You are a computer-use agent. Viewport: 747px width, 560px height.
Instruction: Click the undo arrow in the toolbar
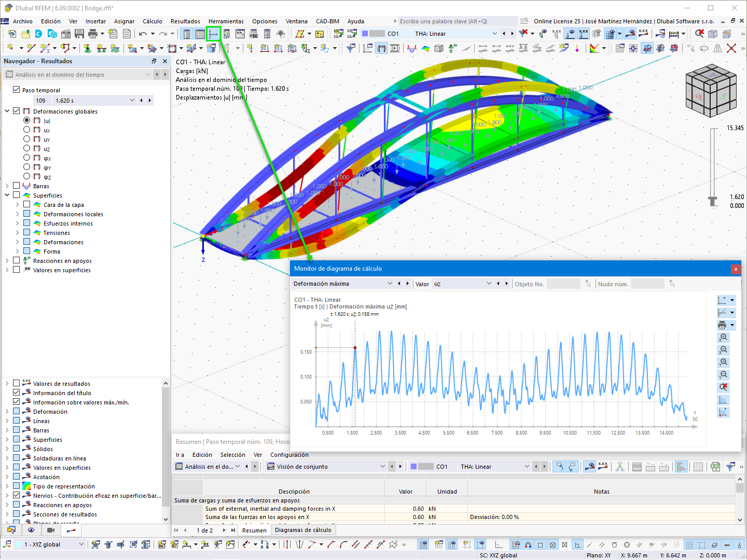tap(143, 34)
